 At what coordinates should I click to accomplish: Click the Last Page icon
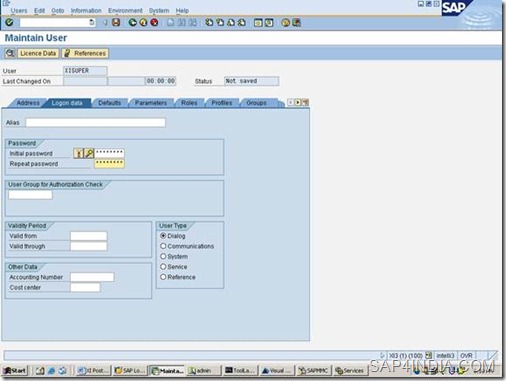click(242, 22)
